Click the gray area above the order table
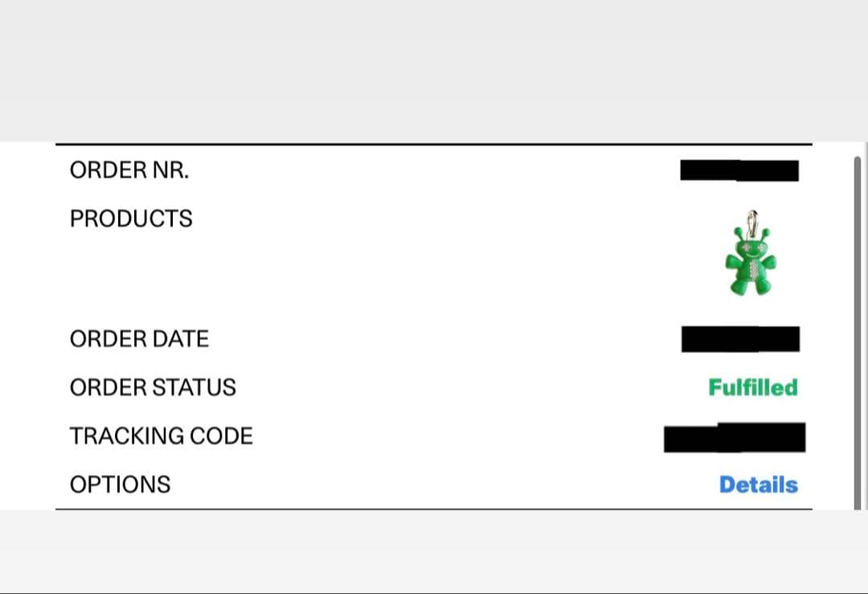Viewport: 868px width, 594px height. point(434,71)
